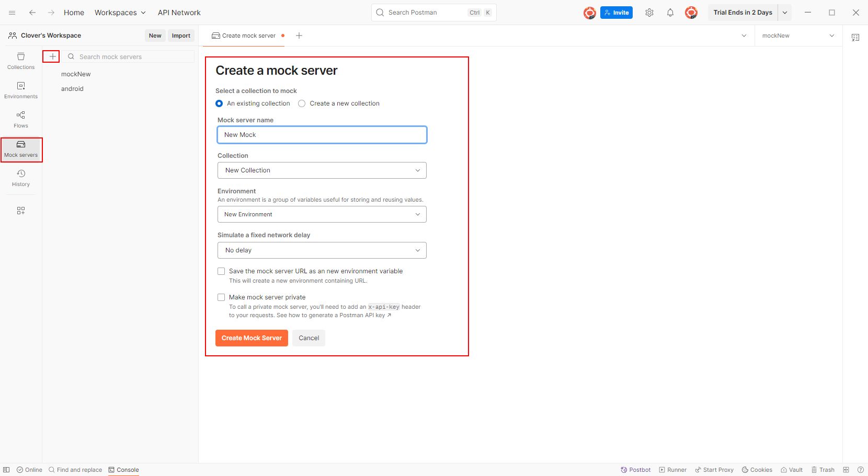
Task: Toggle the sidebar icon in status bar
Action: click(x=6, y=470)
